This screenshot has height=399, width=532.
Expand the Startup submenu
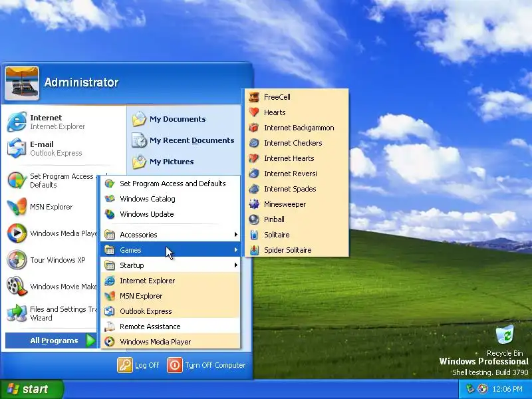(x=171, y=265)
